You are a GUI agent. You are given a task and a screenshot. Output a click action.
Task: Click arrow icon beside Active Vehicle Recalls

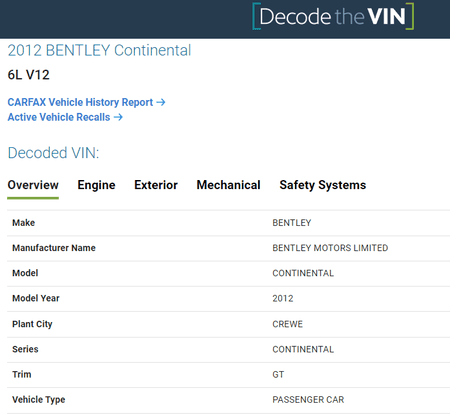coord(118,117)
